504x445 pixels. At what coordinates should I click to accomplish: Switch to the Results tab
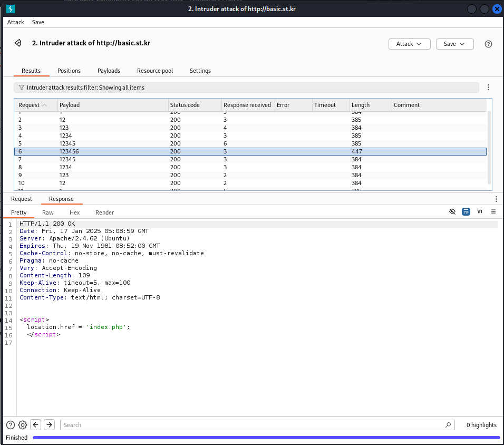[31, 71]
